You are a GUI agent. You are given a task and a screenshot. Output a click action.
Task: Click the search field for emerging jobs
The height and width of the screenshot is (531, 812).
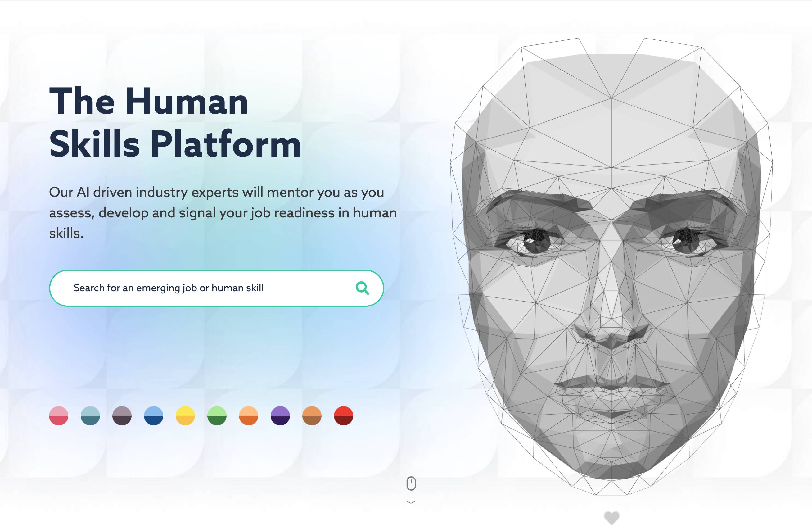216,288
